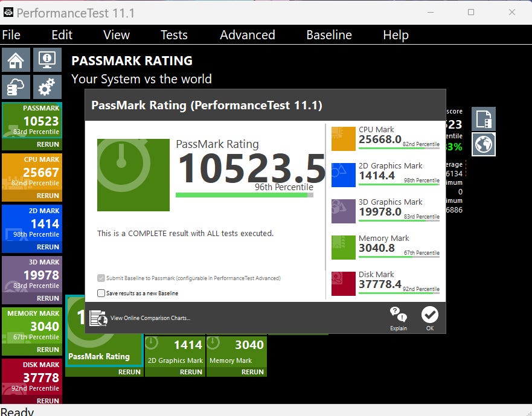
Task: Open the Home icon in sidebar
Action: pos(16,60)
